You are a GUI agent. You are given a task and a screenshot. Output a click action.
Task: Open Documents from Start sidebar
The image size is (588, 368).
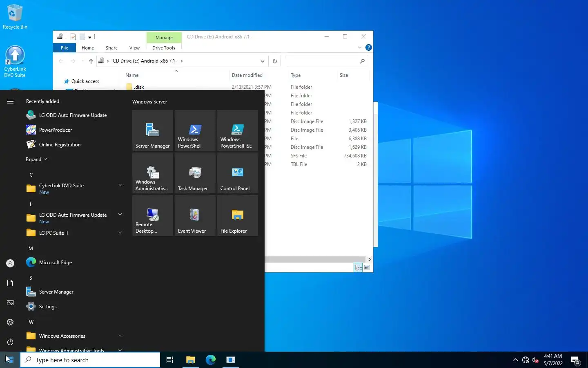tap(10, 283)
